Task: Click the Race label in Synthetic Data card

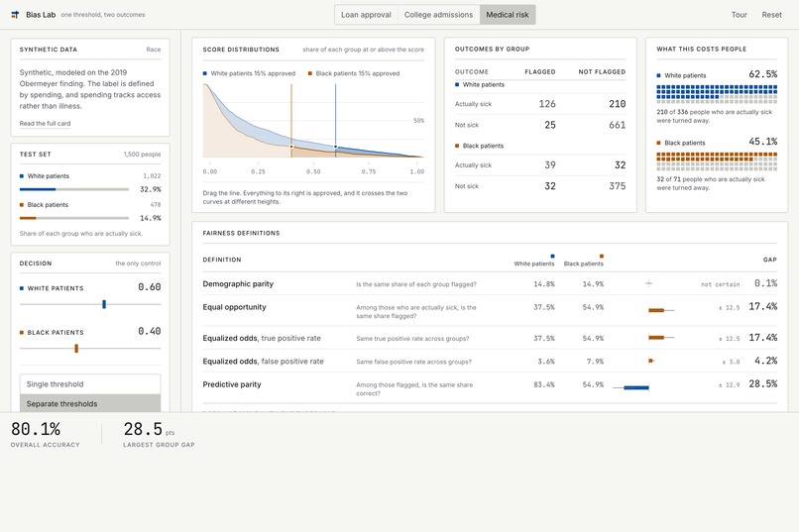Action: [154, 50]
